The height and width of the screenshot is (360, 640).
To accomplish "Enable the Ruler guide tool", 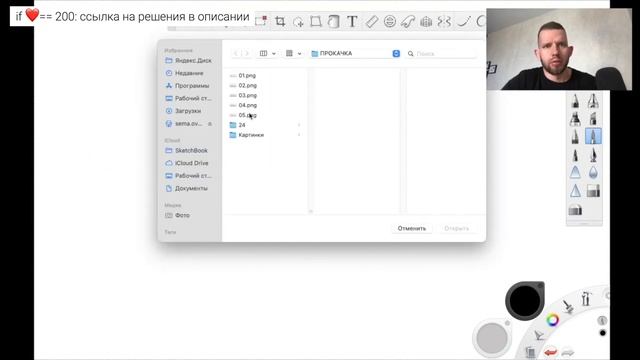I will pyautogui.click(x=371, y=21).
